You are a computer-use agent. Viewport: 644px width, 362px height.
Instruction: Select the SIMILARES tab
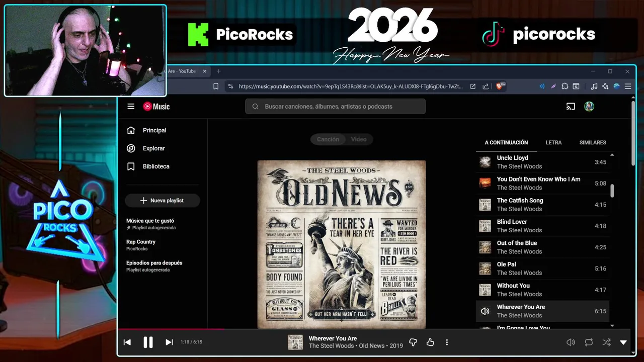[x=593, y=143]
